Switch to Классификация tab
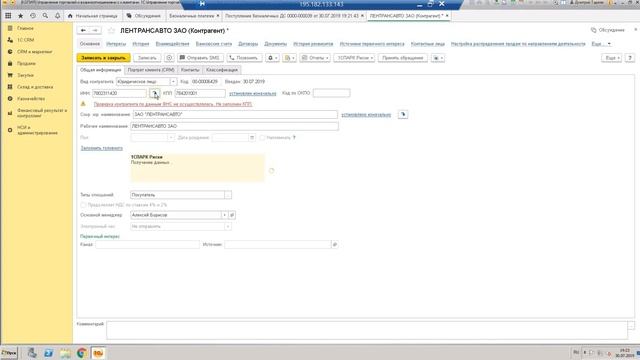The width and height of the screenshot is (640, 360). click(x=222, y=70)
